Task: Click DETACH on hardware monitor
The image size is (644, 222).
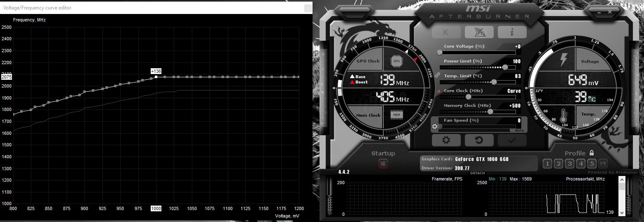Action: tap(478, 173)
